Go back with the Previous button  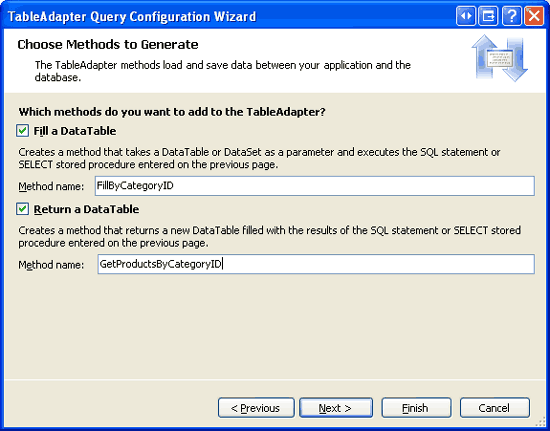(x=256, y=408)
